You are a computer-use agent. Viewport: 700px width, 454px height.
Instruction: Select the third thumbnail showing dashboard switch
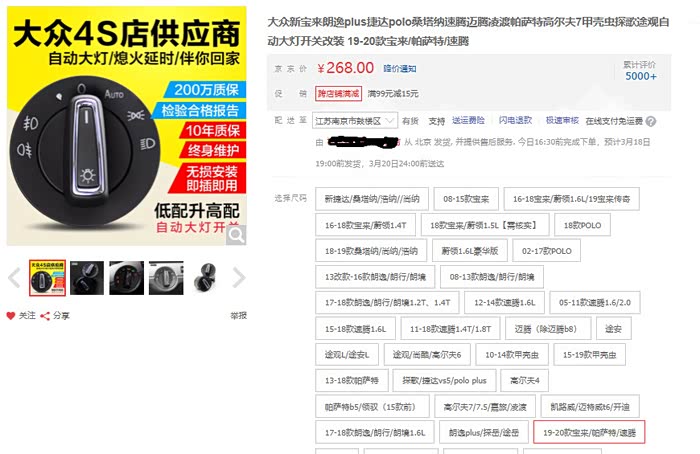(126, 278)
